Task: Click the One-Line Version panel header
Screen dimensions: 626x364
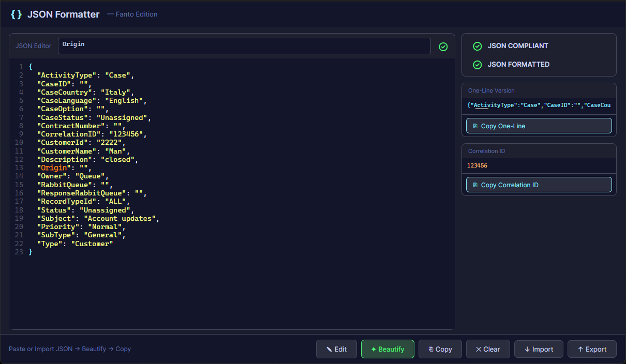Action: tap(491, 90)
